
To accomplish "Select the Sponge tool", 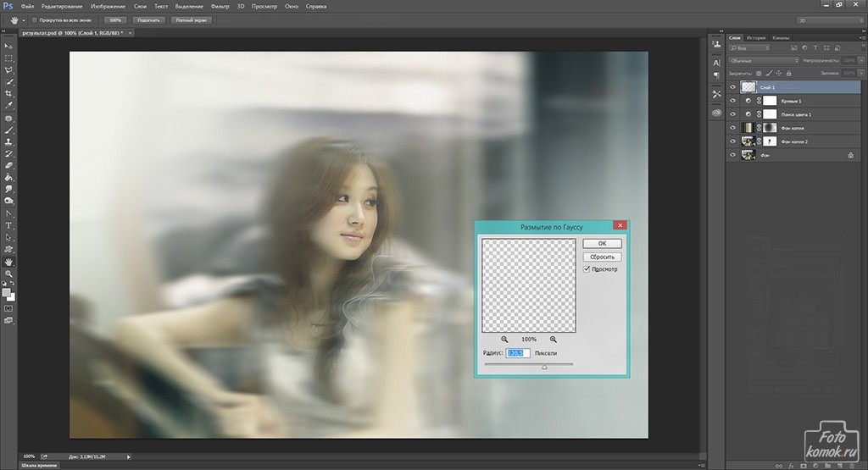I will pyautogui.click(x=8, y=201).
